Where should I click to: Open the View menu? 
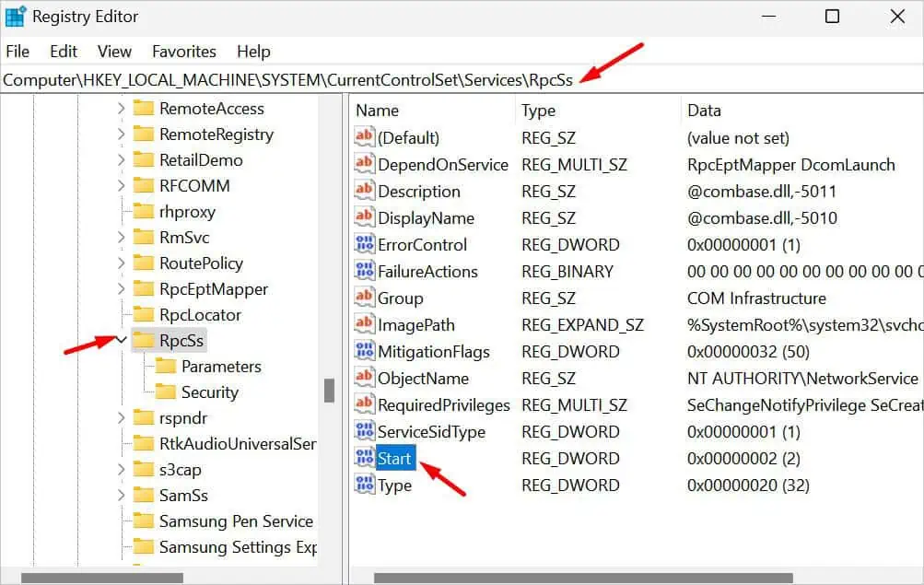click(113, 51)
